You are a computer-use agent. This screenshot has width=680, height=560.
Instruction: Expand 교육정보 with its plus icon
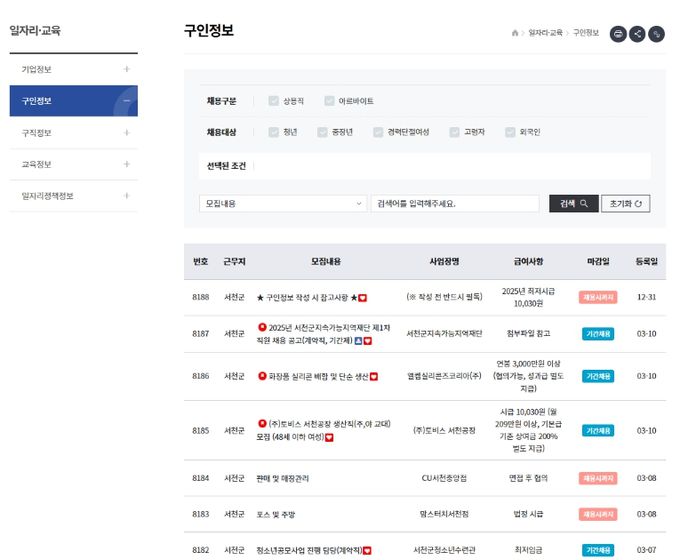pos(126,164)
